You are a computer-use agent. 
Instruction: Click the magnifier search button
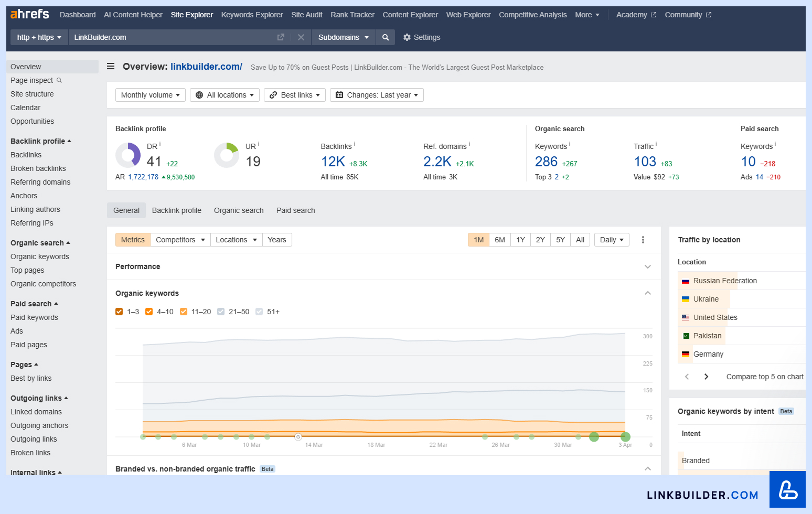pyautogui.click(x=386, y=37)
